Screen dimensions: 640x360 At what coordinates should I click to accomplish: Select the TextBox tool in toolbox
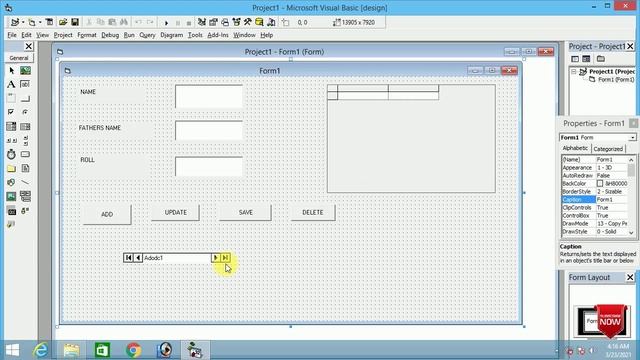coord(25,84)
